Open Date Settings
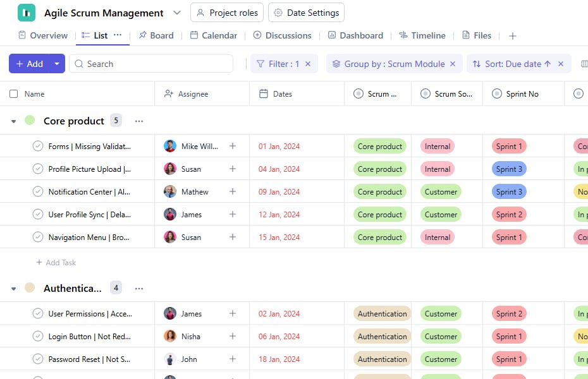The image size is (588, 379). pyautogui.click(x=306, y=13)
